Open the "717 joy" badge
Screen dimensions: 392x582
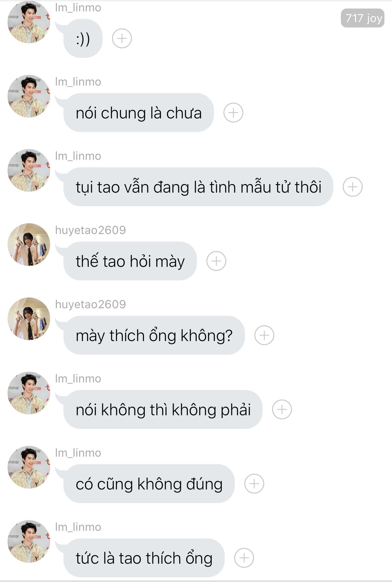tap(363, 18)
